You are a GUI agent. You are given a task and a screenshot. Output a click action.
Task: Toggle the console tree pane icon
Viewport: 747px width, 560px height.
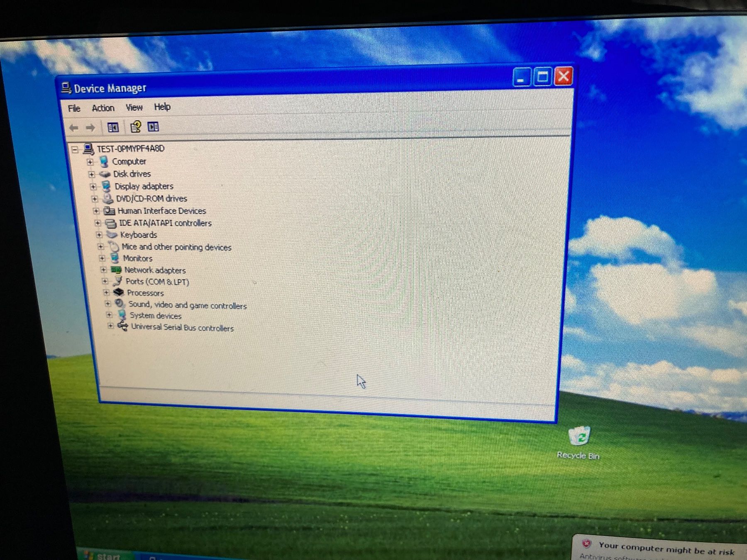pyautogui.click(x=113, y=127)
